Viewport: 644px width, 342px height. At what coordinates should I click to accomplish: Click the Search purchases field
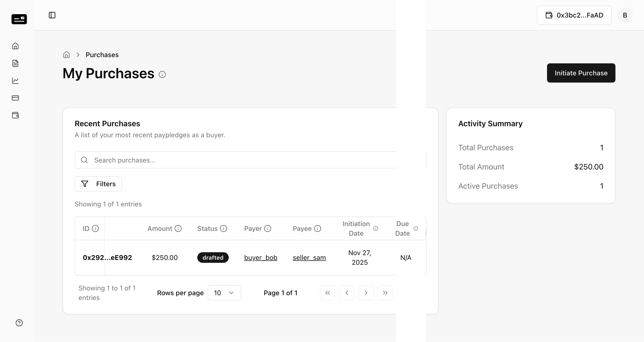tap(250, 160)
